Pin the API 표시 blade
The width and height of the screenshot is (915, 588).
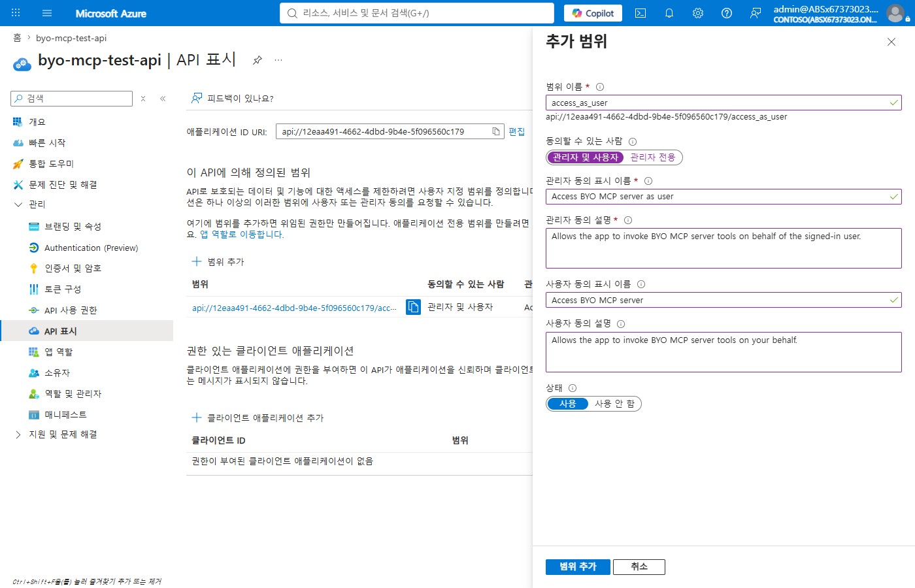258,60
